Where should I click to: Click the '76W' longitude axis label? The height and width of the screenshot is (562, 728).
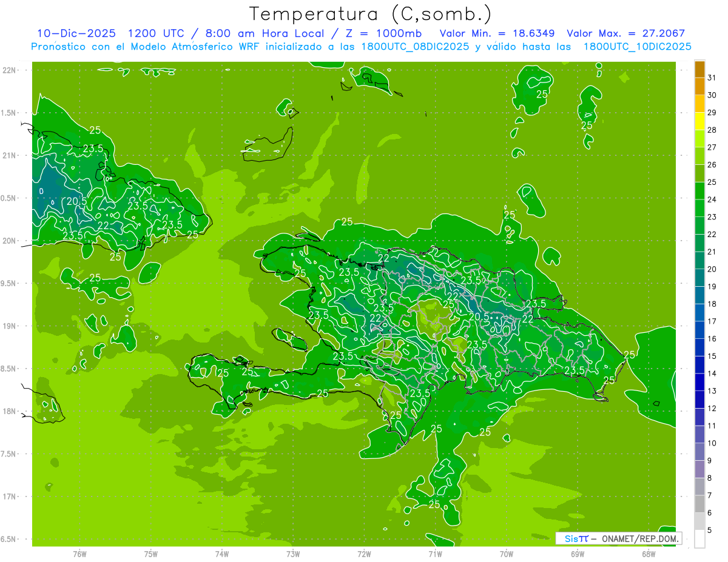click(x=79, y=554)
